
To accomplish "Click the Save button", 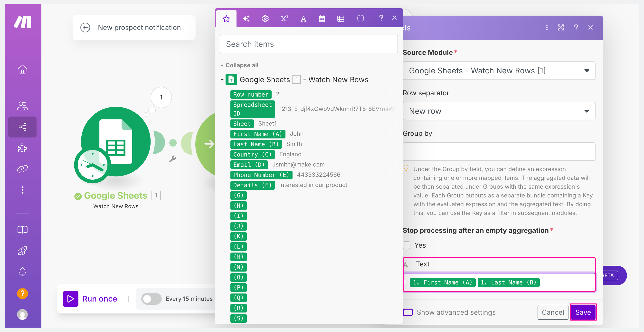I will (583, 312).
